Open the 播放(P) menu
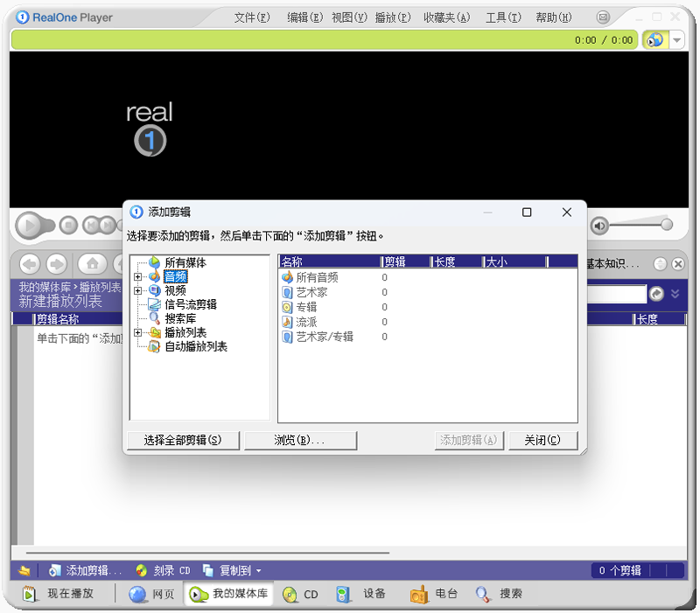700x613 pixels. 393,17
